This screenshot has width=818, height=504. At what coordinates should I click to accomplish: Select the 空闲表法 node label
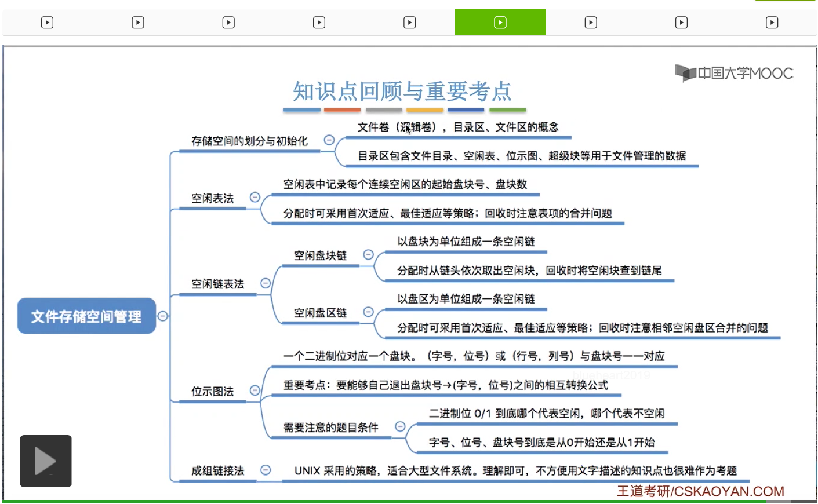point(213,198)
